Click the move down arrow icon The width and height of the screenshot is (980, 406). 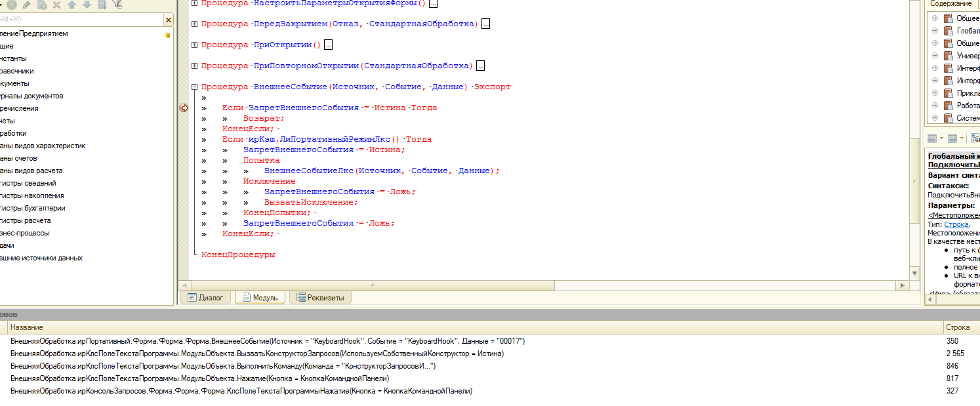coord(87,5)
